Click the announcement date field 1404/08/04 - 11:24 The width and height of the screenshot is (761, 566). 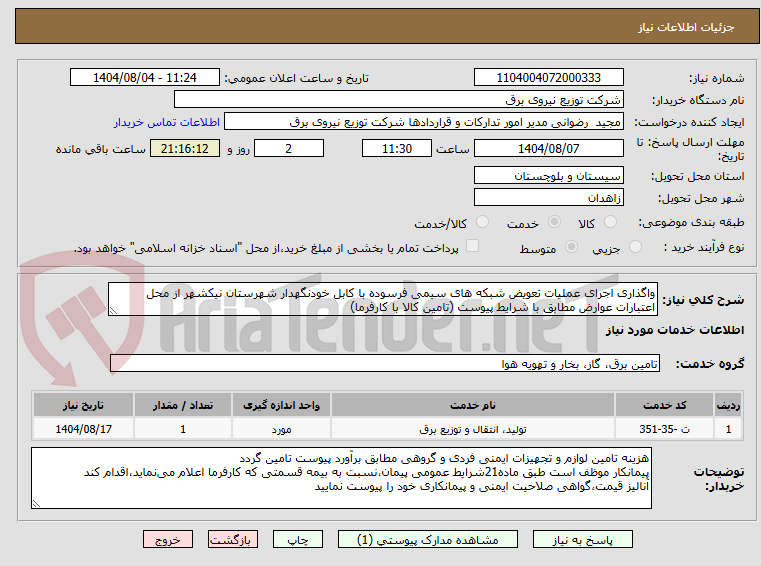pyautogui.click(x=145, y=78)
